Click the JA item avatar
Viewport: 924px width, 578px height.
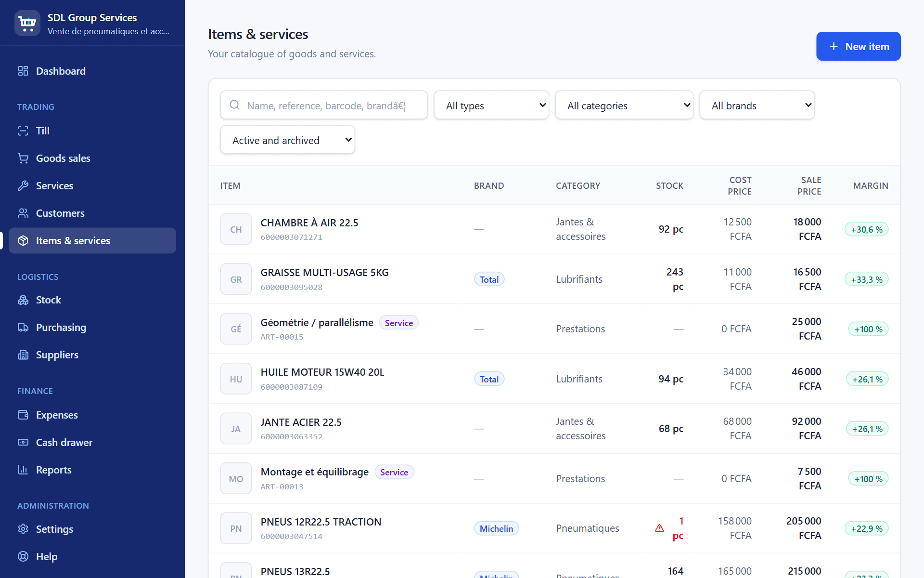[x=236, y=429]
